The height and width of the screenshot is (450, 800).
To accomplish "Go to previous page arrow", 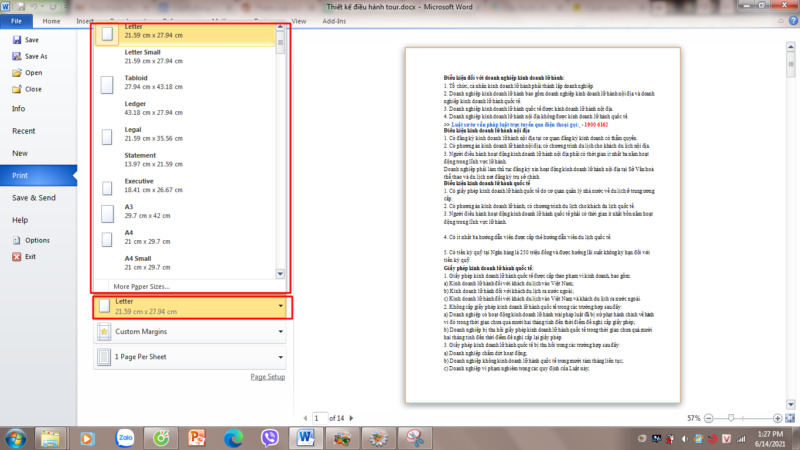I will pyautogui.click(x=305, y=418).
